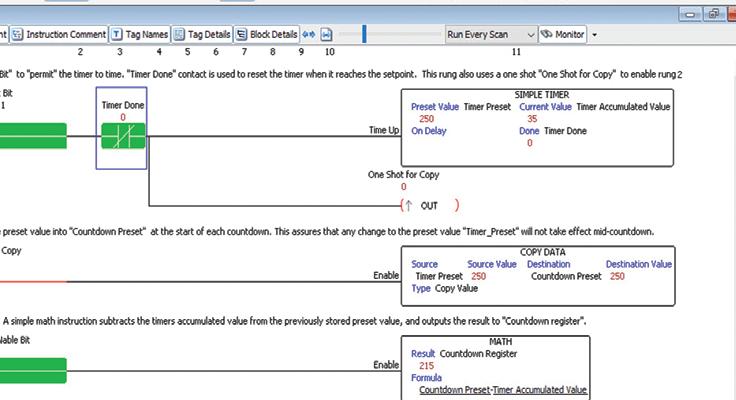Click the Monitor button
Screen dimensions: 736x400
[563, 34]
